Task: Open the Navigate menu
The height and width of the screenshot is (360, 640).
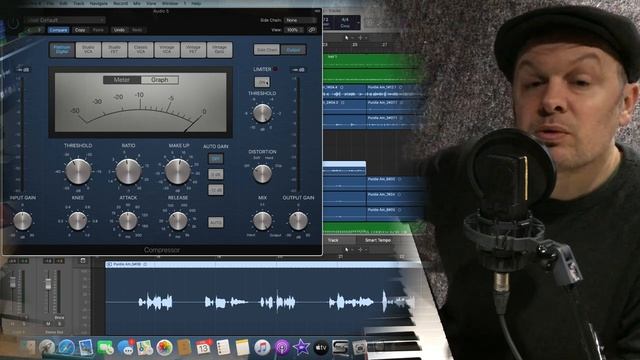Action: [x=99, y=3]
